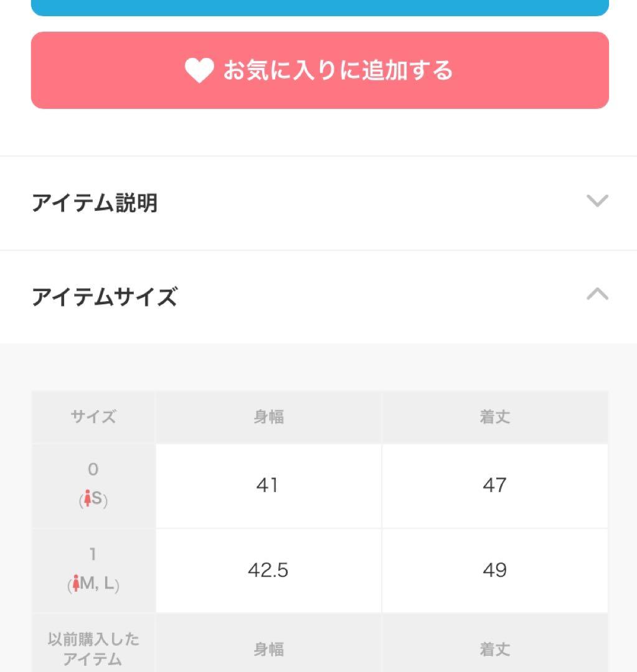
Task: Click 身幅 in the previously purchased row
Action: [x=268, y=650]
